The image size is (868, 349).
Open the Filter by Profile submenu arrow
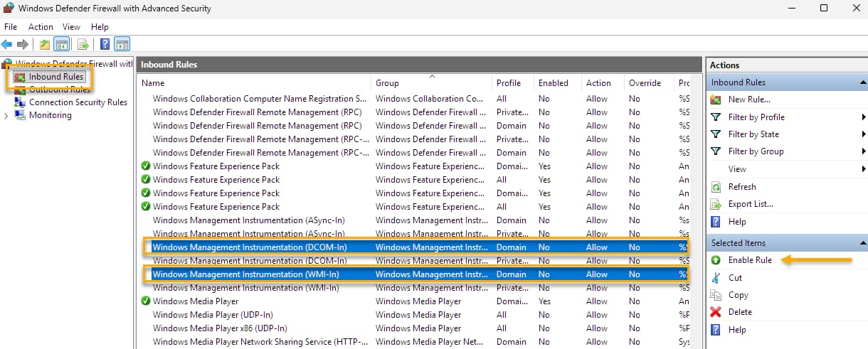pyautogui.click(x=864, y=117)
